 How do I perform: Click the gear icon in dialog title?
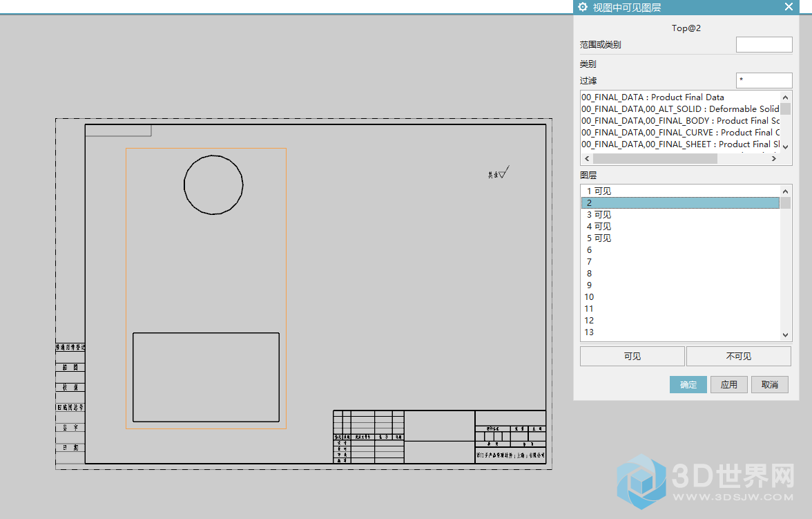[x=583, y=7]
